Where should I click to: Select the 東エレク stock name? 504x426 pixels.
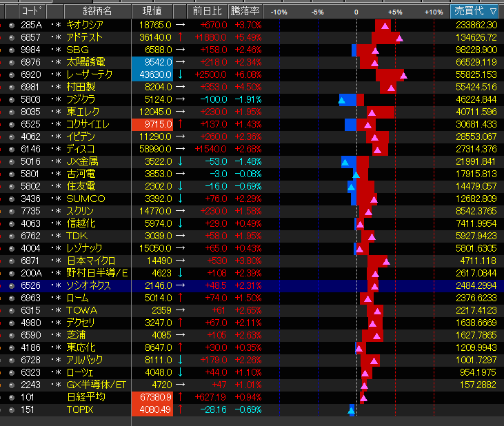pos(83,112)
